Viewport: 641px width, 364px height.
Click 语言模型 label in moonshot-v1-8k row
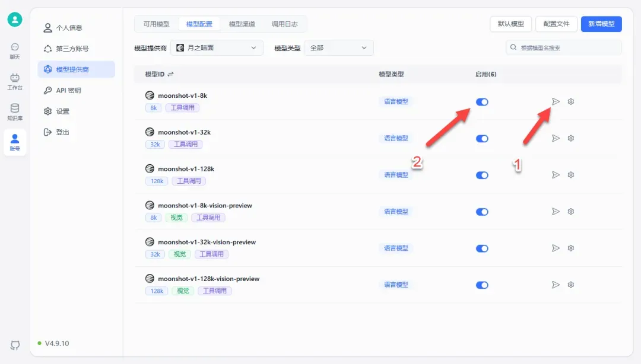pyautogui.click(x=396, y=101)
